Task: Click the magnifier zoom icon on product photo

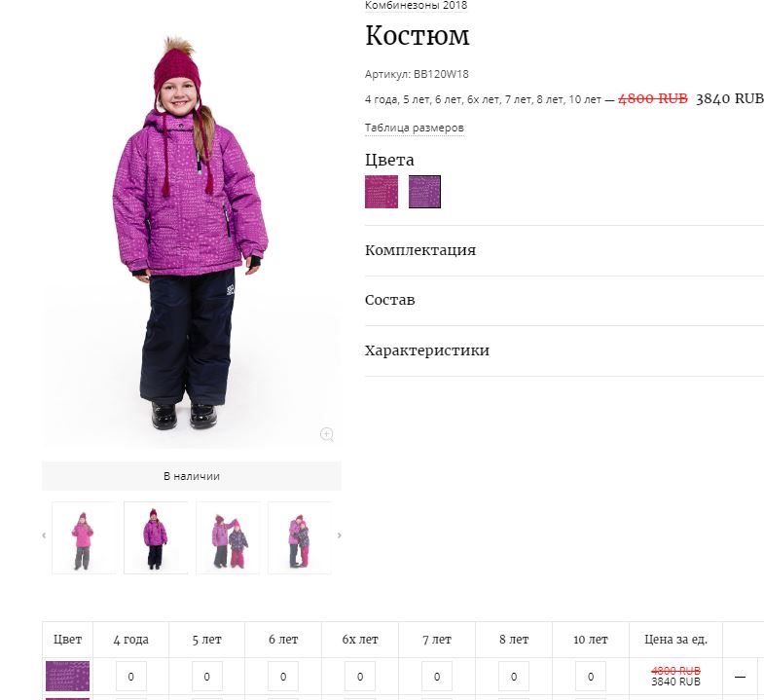Action: click(x=326, y=434)
